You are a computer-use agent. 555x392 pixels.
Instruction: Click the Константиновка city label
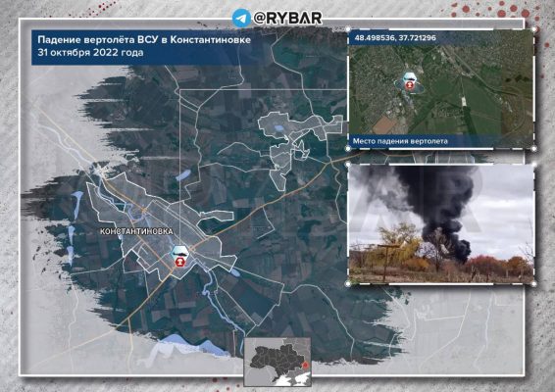click(x=136, y=231)
